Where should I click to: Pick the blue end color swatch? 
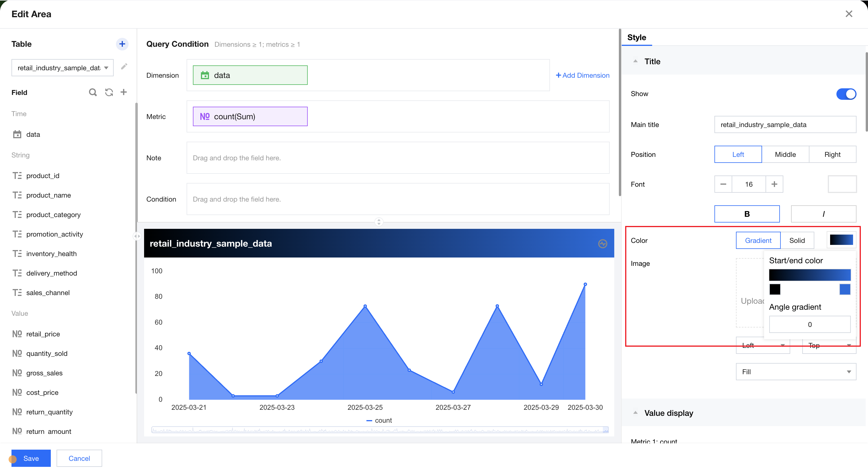(844, 289)
